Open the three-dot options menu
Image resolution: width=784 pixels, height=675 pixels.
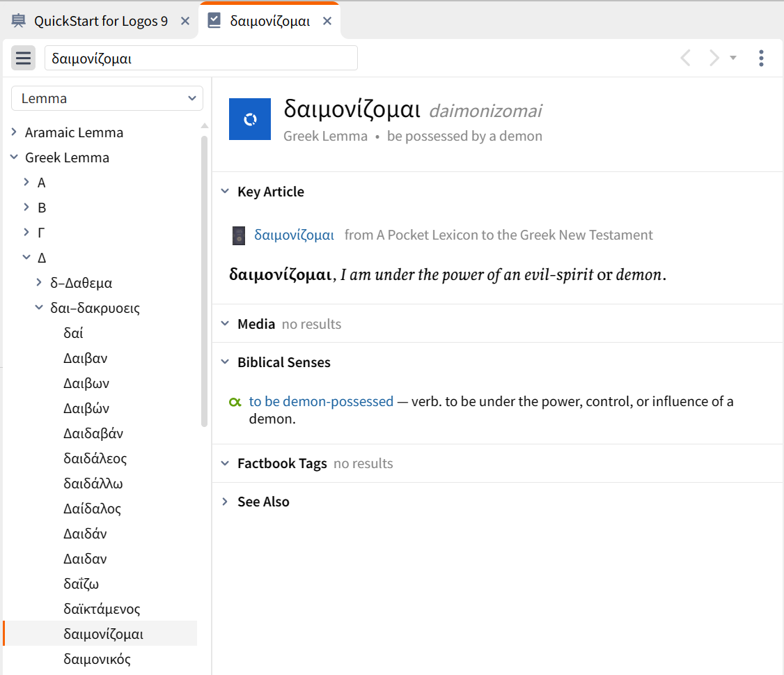tap(761, 59)
